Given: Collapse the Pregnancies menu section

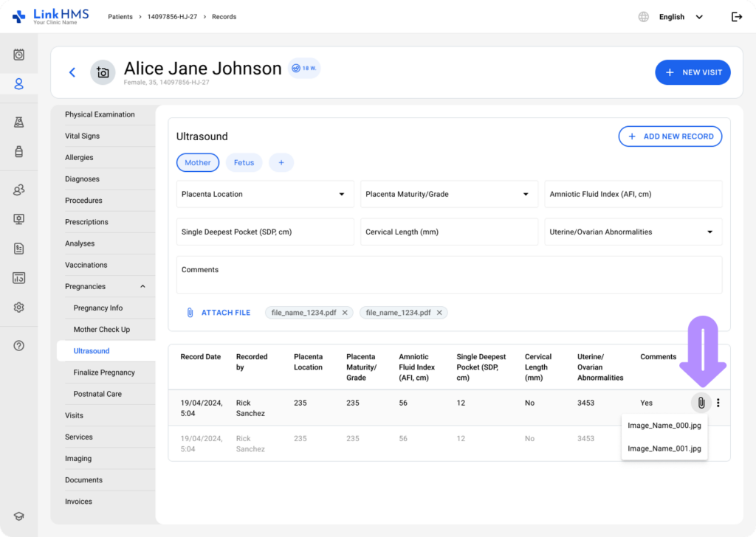Looking at the screenshot, I should pos(142,286).
